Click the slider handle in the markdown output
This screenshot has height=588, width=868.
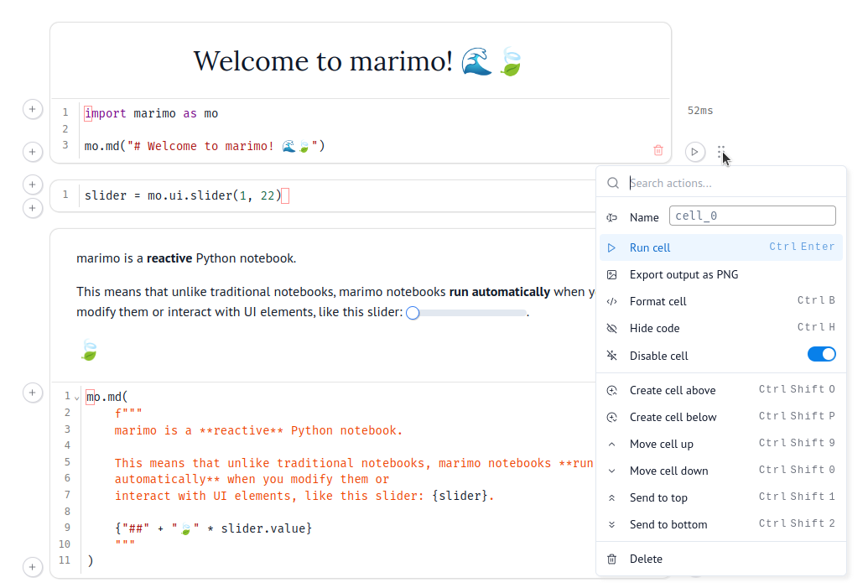(413, 313)
